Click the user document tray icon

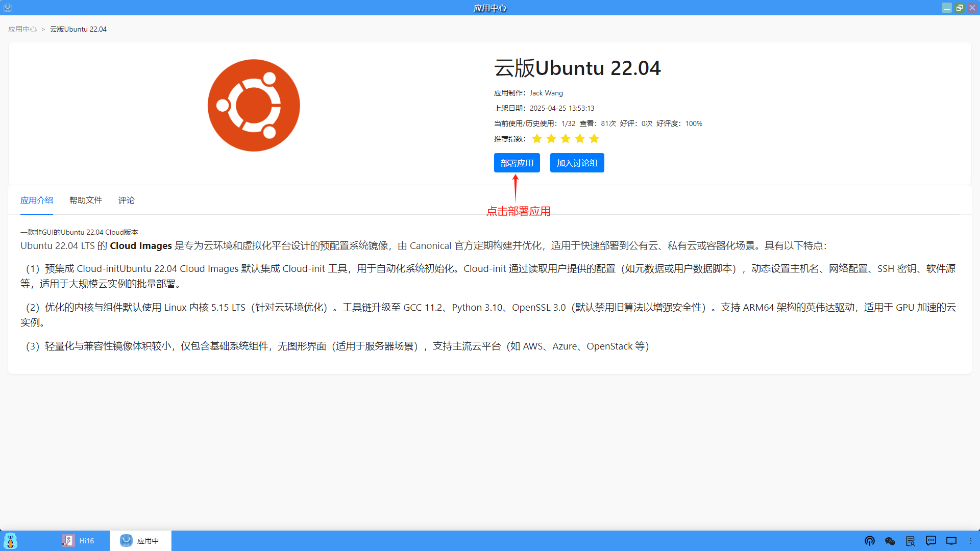tap(910, 541)
